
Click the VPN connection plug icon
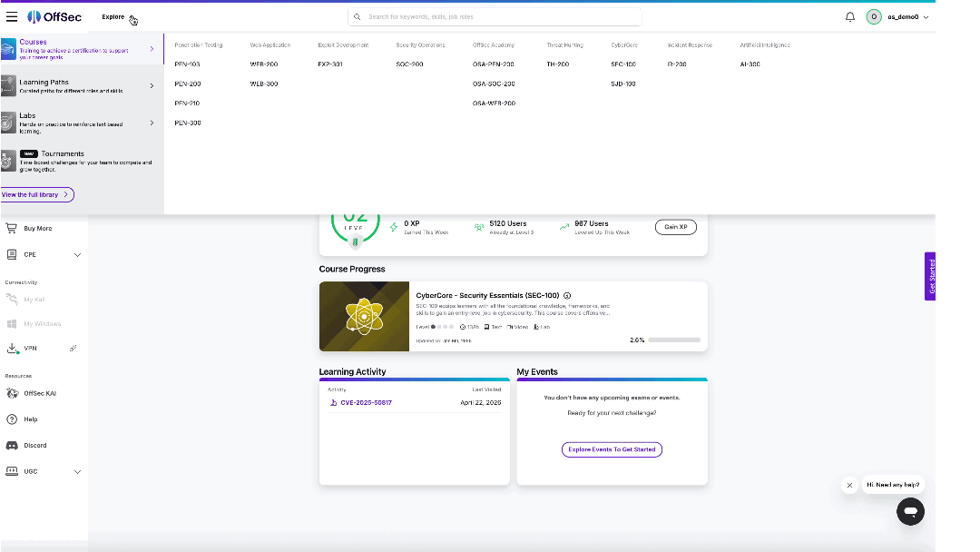coord(73,349)
